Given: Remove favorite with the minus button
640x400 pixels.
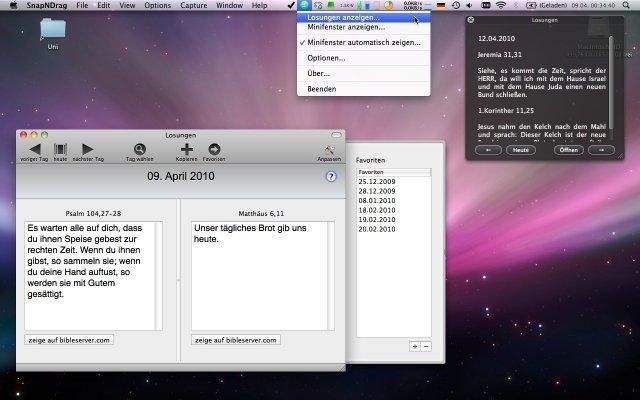Looking at the screenshot, I should 426,346.
